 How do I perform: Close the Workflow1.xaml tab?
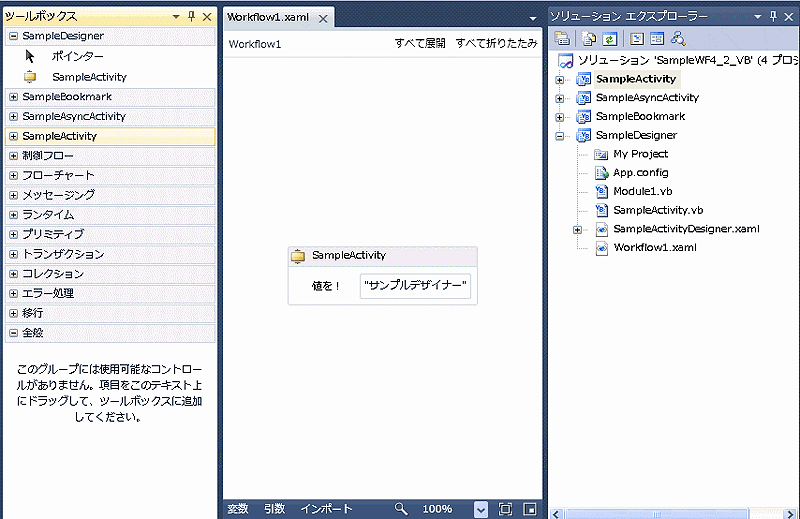click(323, 19)
